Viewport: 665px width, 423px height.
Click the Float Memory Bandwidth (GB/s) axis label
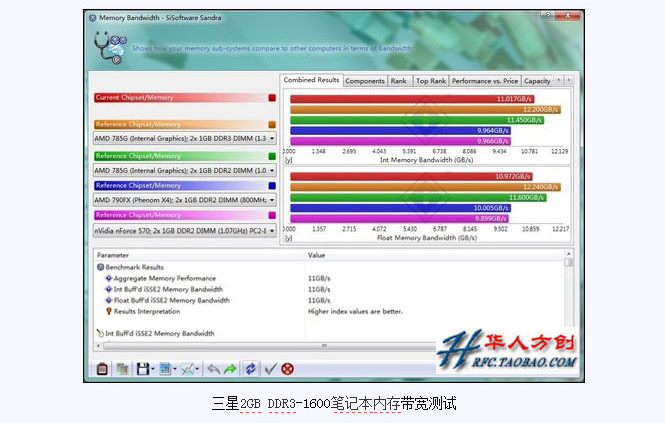point(427,238)
